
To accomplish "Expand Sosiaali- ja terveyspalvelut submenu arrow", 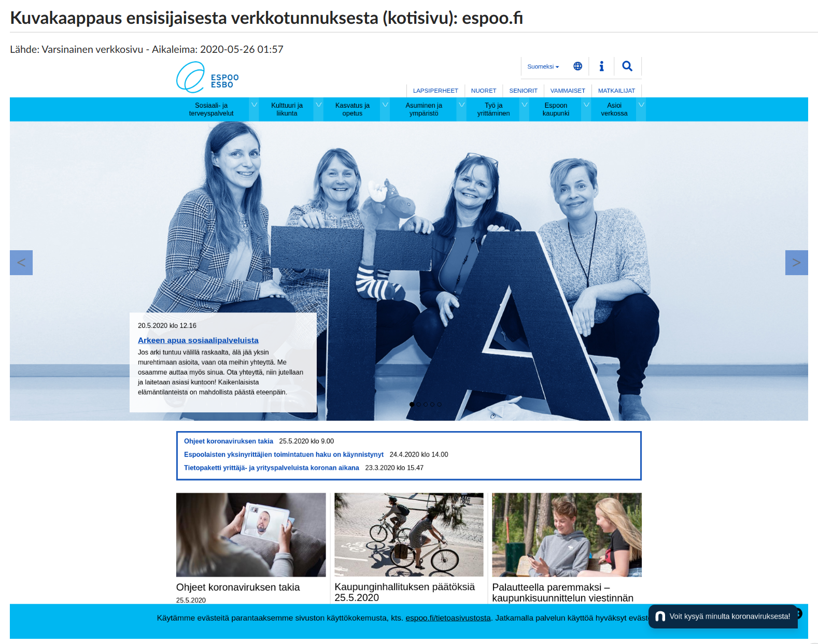I will (x=254, y=105).
